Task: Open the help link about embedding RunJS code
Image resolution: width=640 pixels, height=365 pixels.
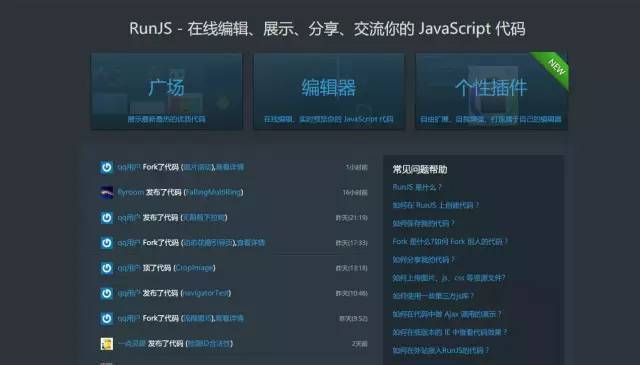Action: pyautogui.click(x=440, y=350)
